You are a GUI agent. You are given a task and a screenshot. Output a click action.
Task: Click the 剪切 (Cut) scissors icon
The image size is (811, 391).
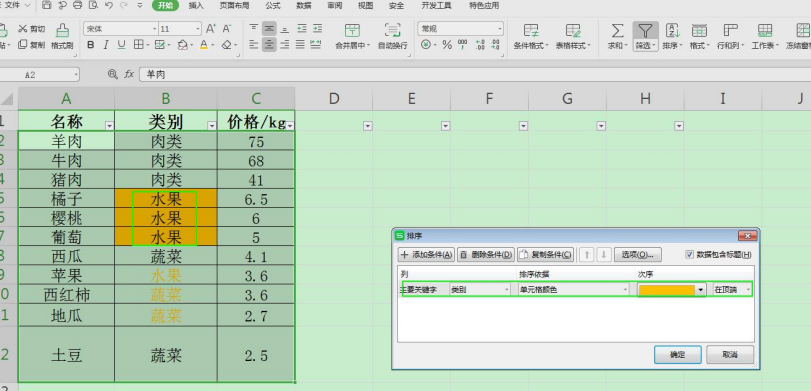[23, 29]
